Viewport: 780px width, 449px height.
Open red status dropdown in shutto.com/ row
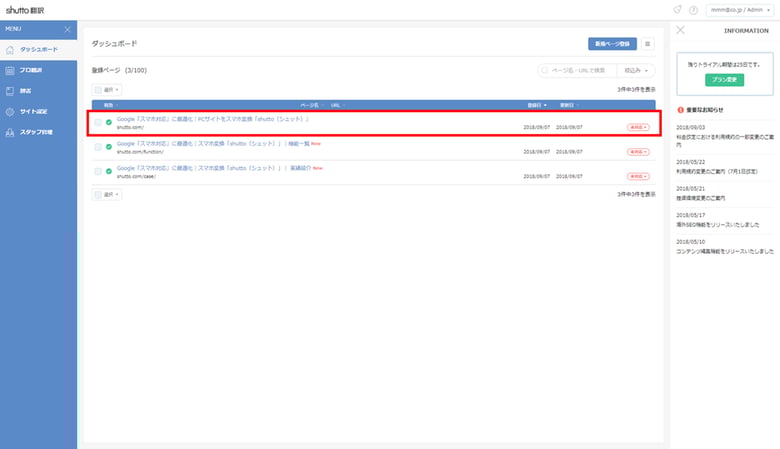click(x=638, y=127)
